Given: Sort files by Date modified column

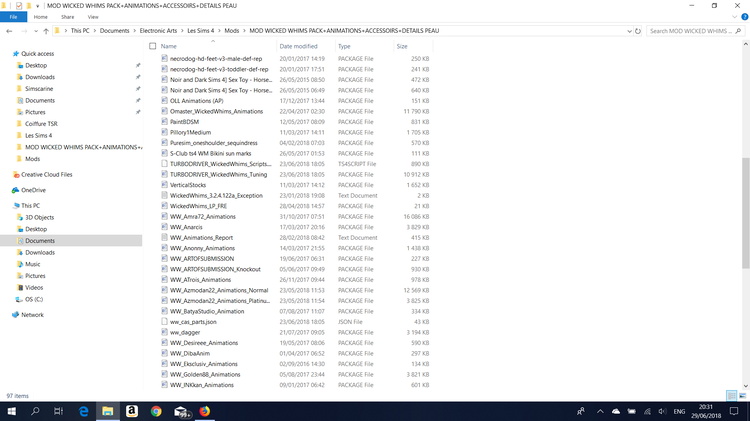Looking at the screenshot, I should click(x=298, y=46).
